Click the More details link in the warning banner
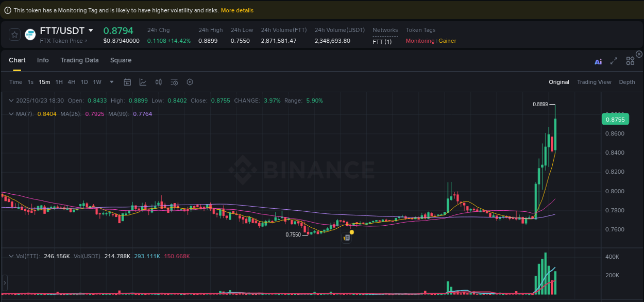 pyautogui.click(x=238, y=10)
